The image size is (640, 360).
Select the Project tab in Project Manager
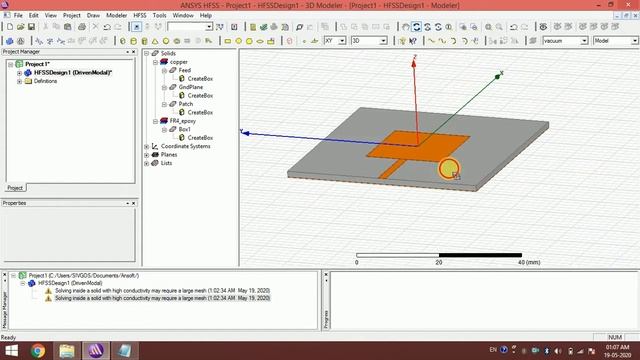15,188
